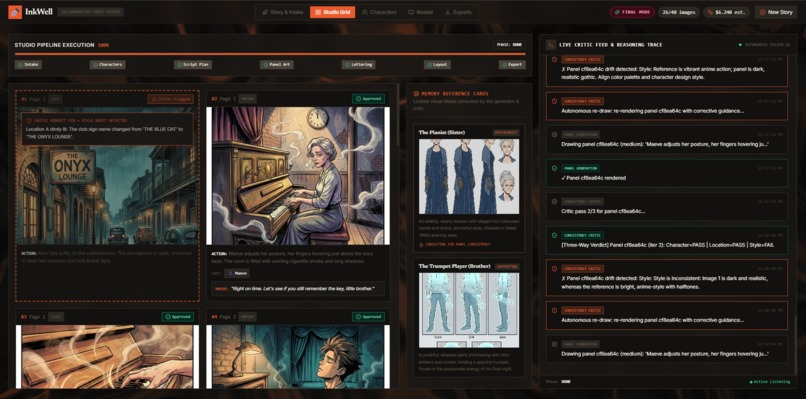
Task: Click the 'vibrant anime action' drift detected entry
Action: [x=667, y=72]
